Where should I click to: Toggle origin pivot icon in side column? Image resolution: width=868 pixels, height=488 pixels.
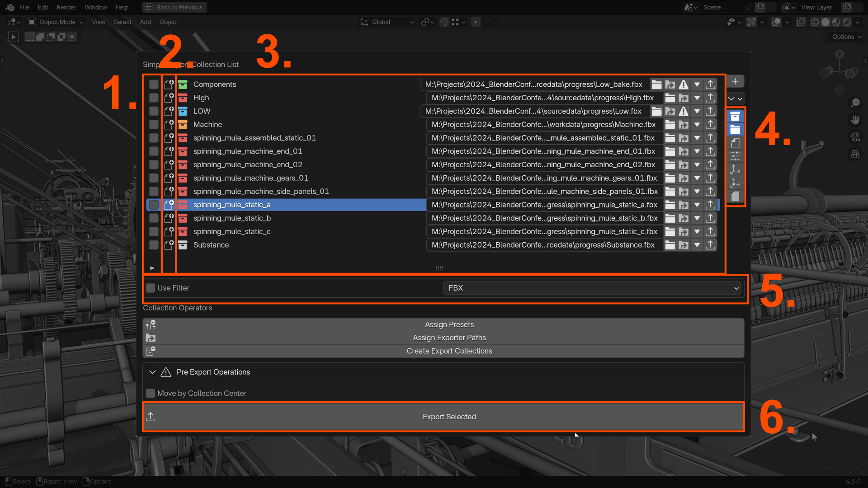(x=736, y=183)
